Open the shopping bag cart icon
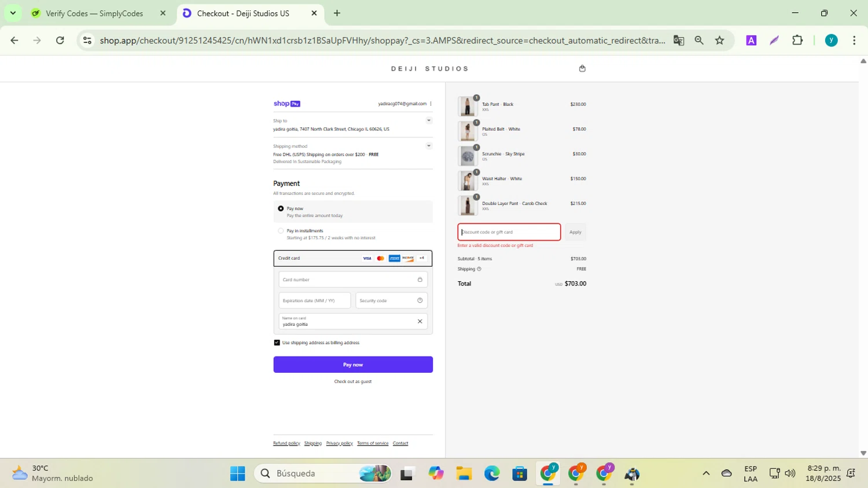This screenshot has height=488, width=868. (x=582, y=68)
